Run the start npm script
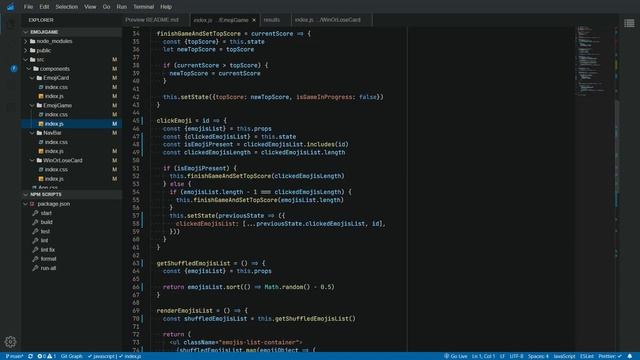640x360 pixels. tap(46, 213)
